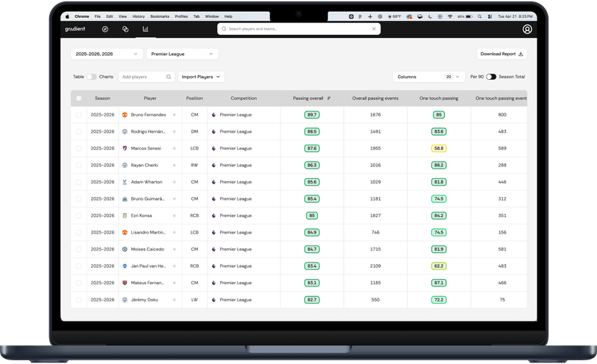
Task: Sort by the Passing overall column header
Action: pyautogui.click(x=307, y=98)
